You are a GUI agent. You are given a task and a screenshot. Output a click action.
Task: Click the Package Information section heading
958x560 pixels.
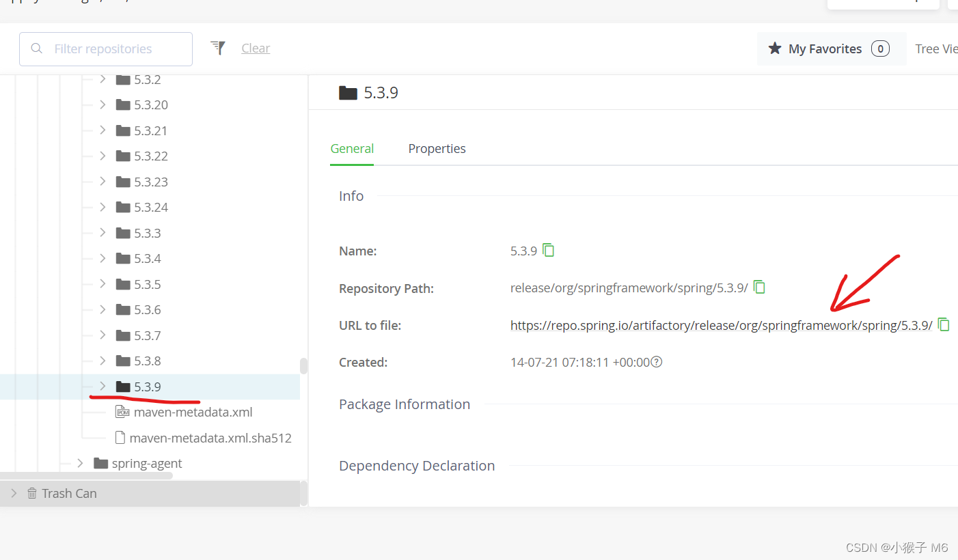405,404
